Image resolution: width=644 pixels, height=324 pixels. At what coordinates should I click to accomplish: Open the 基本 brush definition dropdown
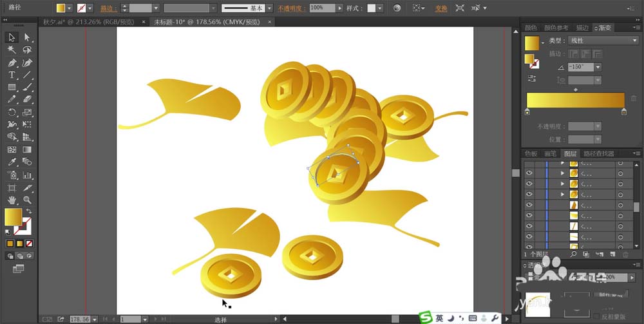[x=269, y=8]
